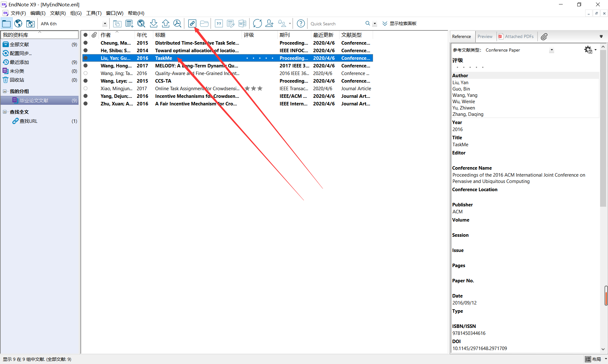Click Copy to Local Library toolbar icon
The image size is (608, 364).
(x=117, y=23)
